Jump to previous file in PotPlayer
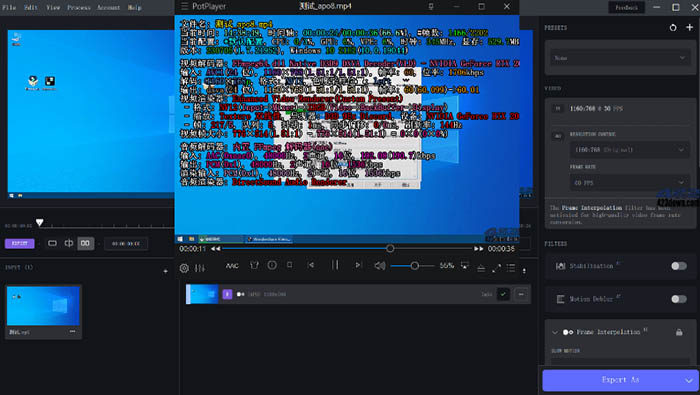Image resolution: width=700 pixels, height=395 pixels. pos(311,265)
